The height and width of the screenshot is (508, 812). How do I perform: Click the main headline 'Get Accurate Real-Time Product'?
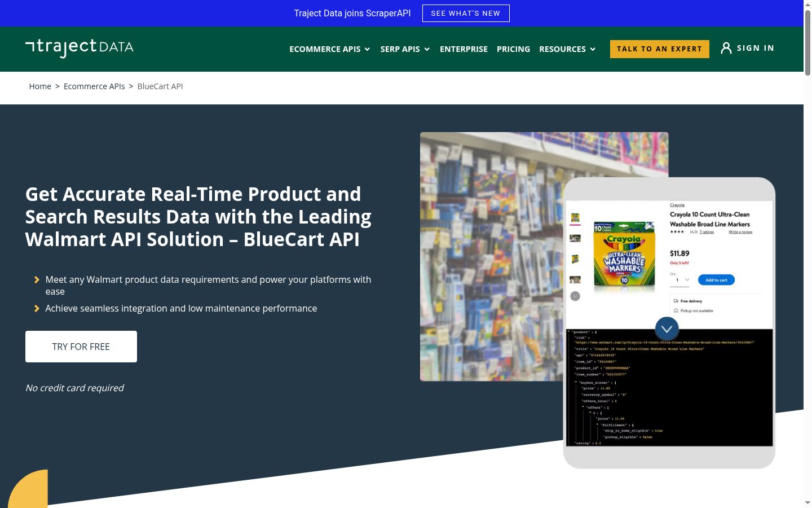pyautogui.click(x=198, y=217)
